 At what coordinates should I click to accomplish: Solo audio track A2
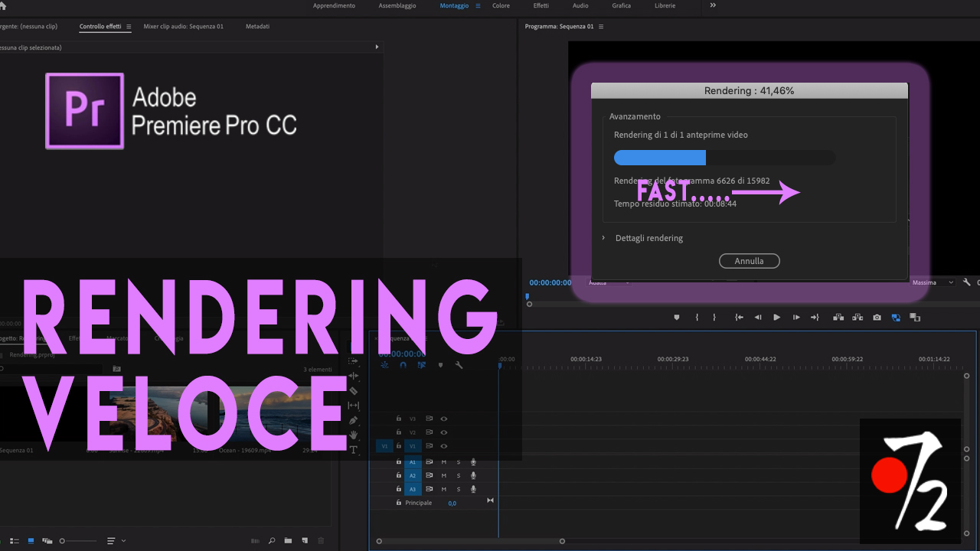pyautogui.click(x=459, y=476)
